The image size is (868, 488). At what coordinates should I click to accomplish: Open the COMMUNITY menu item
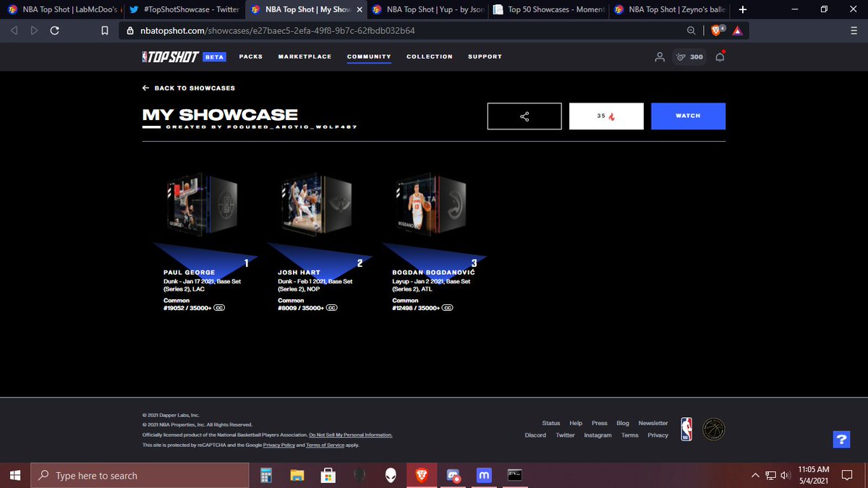(369, 56)
